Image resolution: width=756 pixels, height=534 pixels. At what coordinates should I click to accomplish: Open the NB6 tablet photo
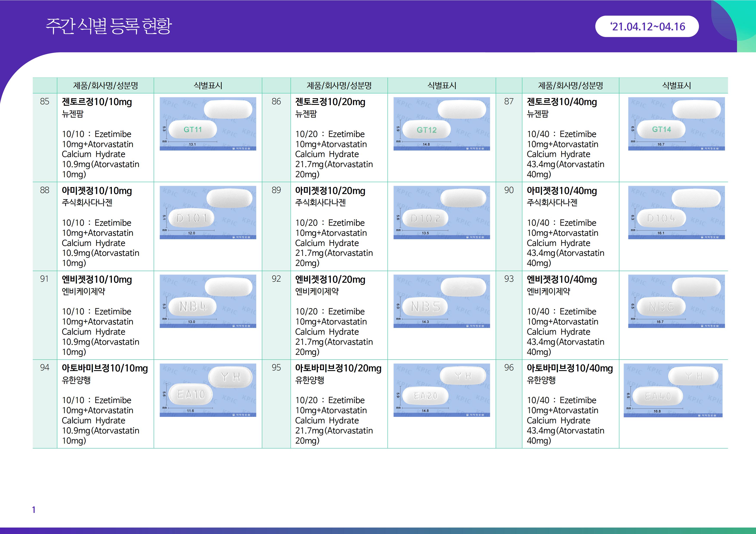pos(676,301)
